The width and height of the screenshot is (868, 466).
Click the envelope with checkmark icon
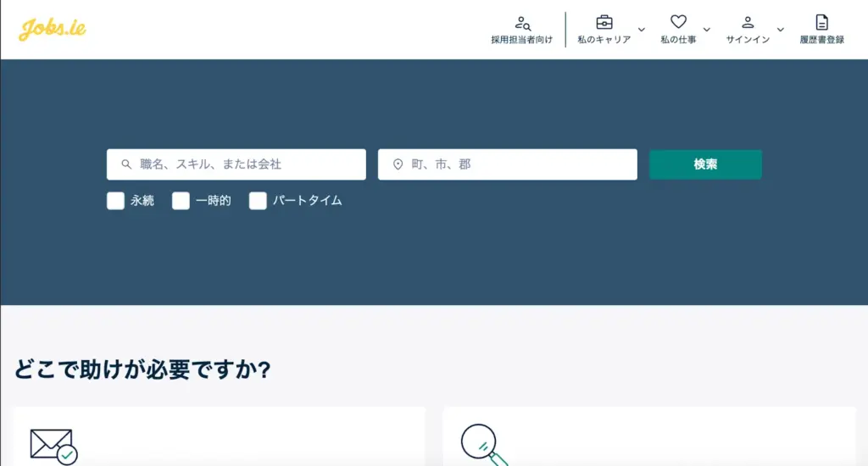coord(53,447)
